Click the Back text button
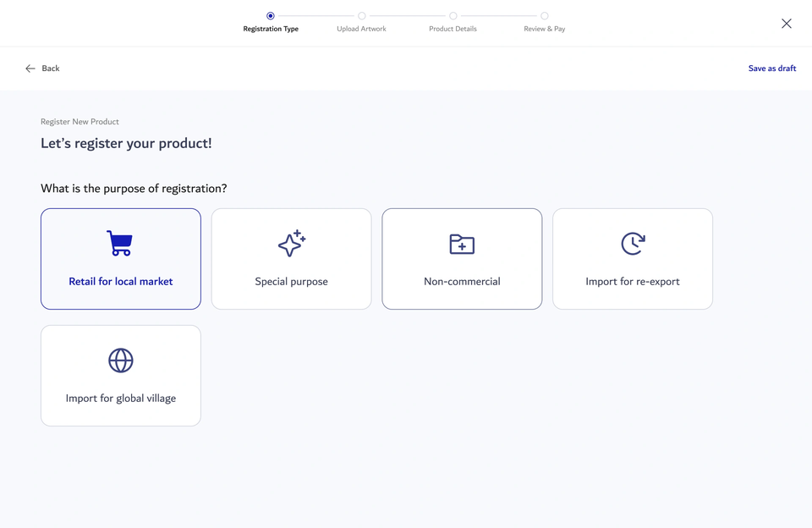The width and height of the screenshot is (812, 528). (x=51, y=69)
